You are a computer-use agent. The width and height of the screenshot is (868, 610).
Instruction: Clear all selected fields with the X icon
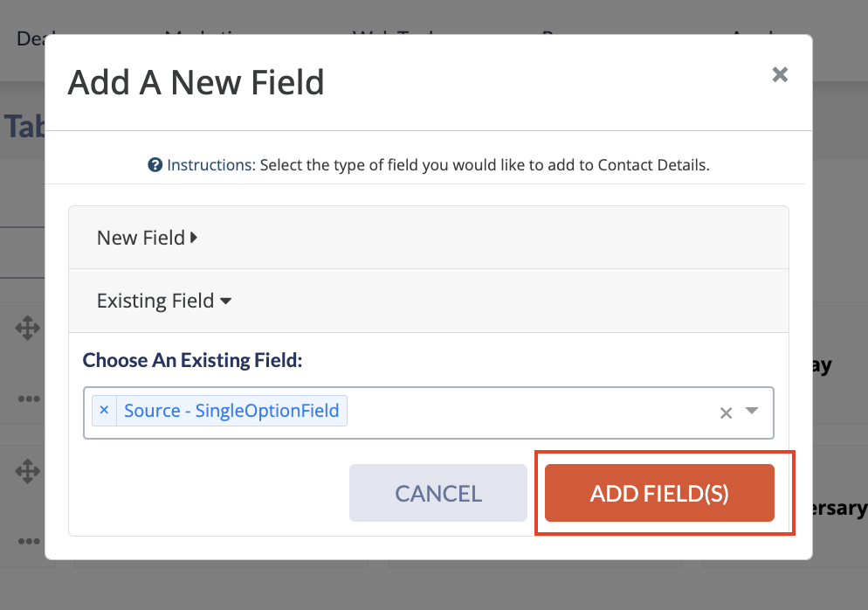coord(726,412)
